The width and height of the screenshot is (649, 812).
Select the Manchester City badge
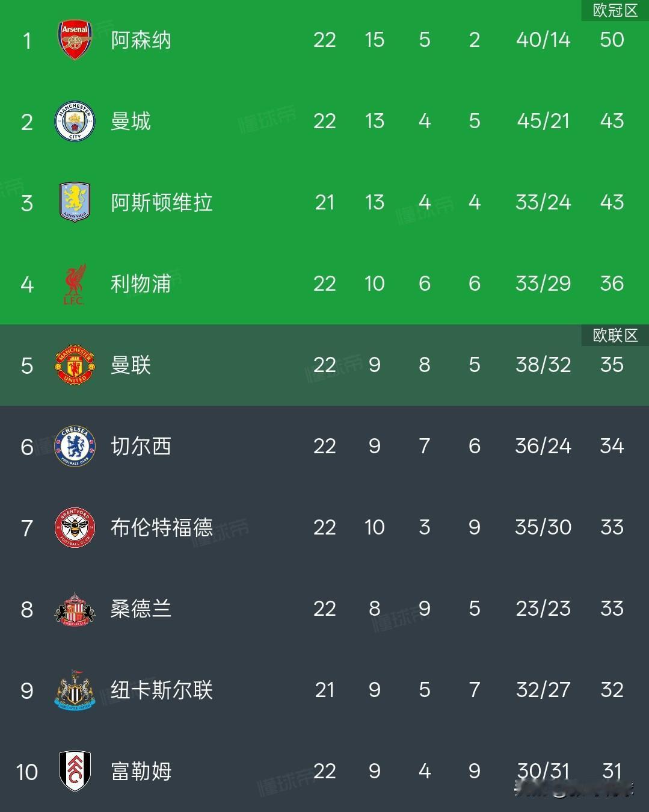tap(74, 121)
